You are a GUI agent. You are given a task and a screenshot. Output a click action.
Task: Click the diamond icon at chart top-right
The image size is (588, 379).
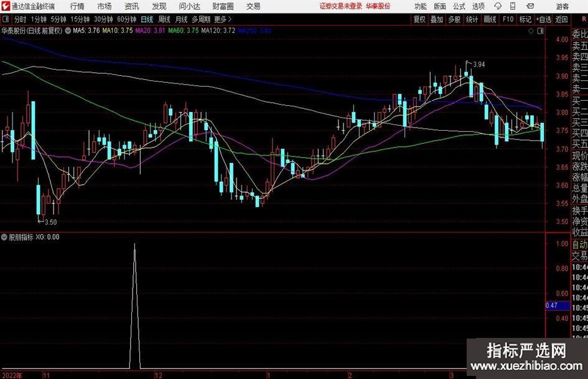tap(531, 31)
